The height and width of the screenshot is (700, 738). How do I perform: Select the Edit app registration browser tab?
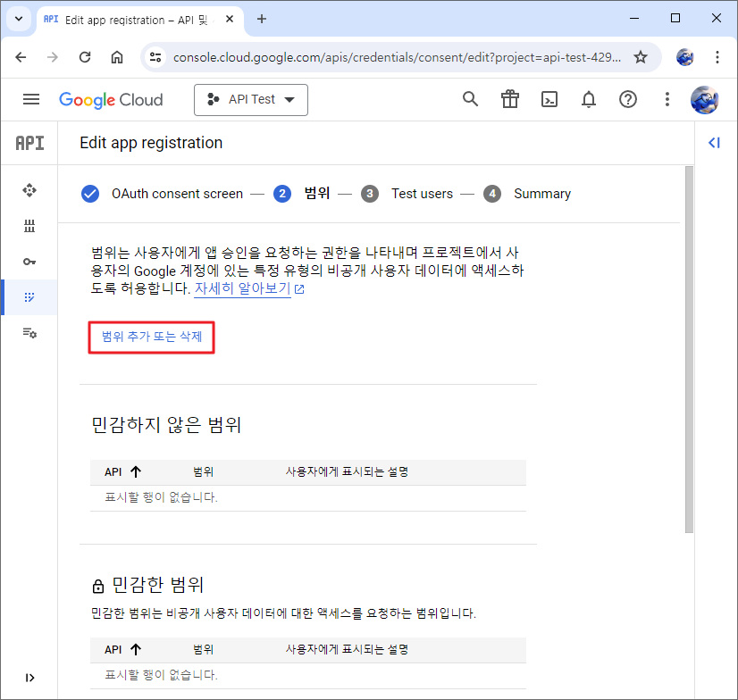(139, 20)
